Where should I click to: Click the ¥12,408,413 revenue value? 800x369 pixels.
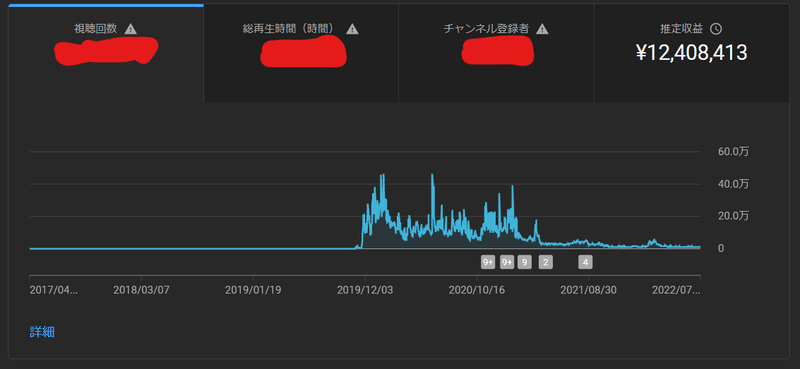click(691, 53)
